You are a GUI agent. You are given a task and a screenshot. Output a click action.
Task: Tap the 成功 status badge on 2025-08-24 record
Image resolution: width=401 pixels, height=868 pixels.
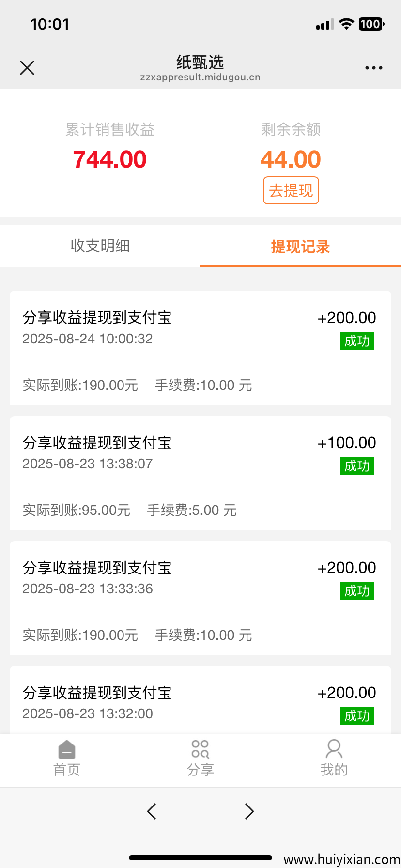[x=357, y=341]
